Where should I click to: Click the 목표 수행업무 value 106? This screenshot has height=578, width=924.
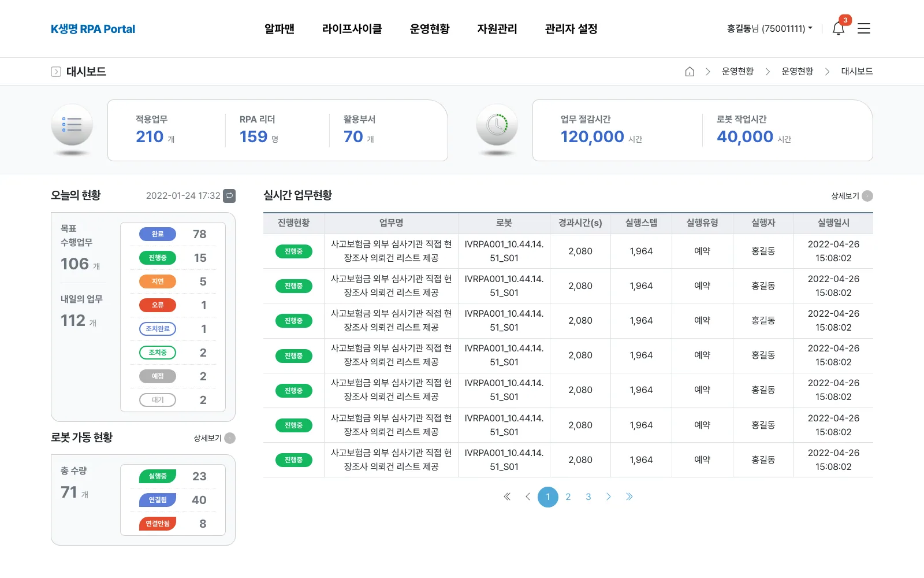[x=74, y=264]
